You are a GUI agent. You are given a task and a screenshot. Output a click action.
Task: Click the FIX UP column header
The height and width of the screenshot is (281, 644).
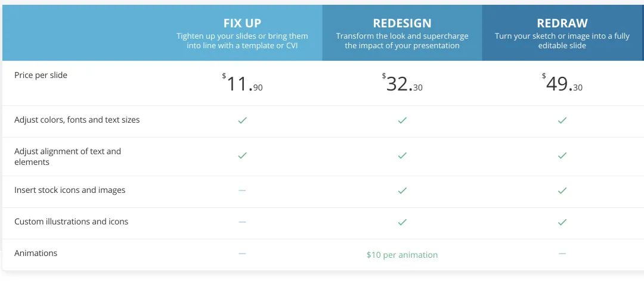[242, 23]
